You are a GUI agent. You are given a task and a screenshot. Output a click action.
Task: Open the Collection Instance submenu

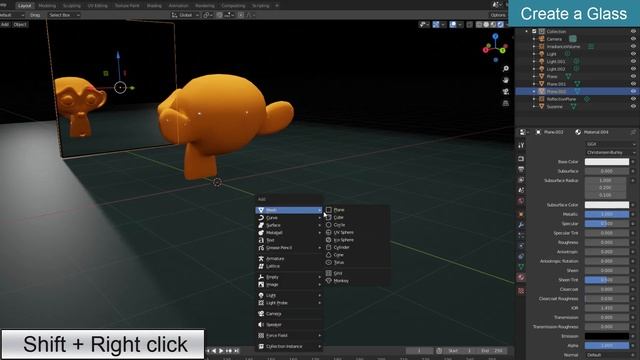289,346
